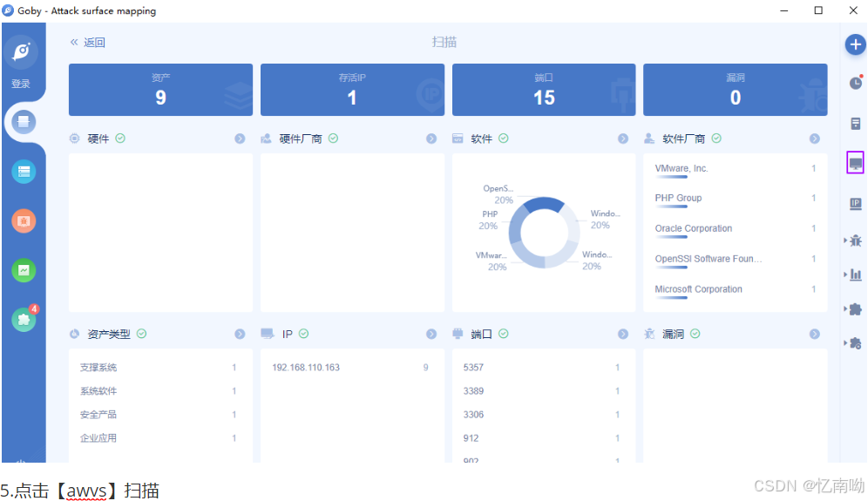Select 支撑系统 asset type row
Viewport: 868px width, 501px height.
(x=159, y=368)
